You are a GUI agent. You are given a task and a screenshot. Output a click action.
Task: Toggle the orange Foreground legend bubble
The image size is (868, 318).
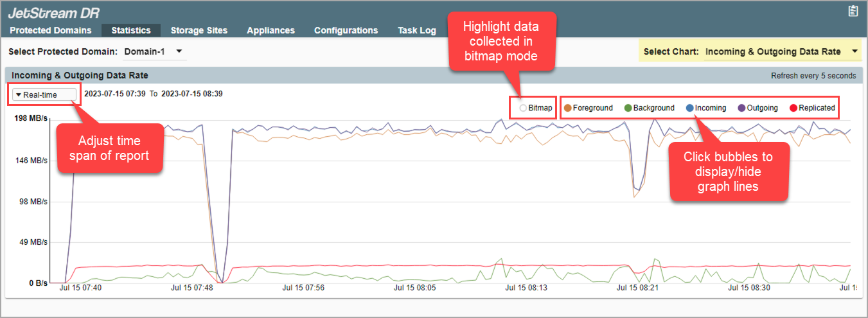click(567, 108)
